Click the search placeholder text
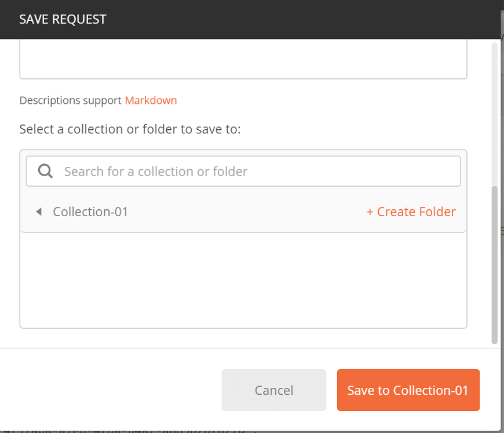 tap(156, 172)
